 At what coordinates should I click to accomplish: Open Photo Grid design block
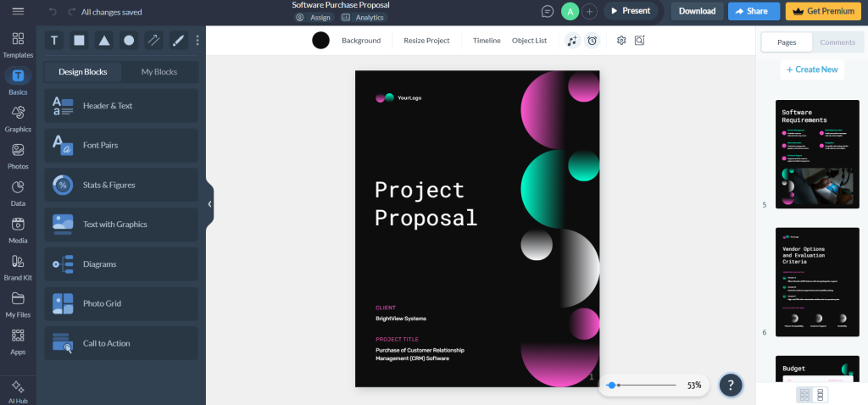point(121,303)
